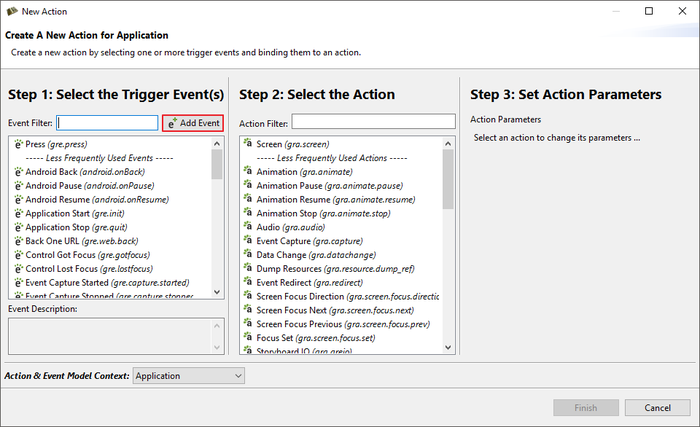Select Focus Set (gra.screen.focus.set) text

tap(316, 338)
